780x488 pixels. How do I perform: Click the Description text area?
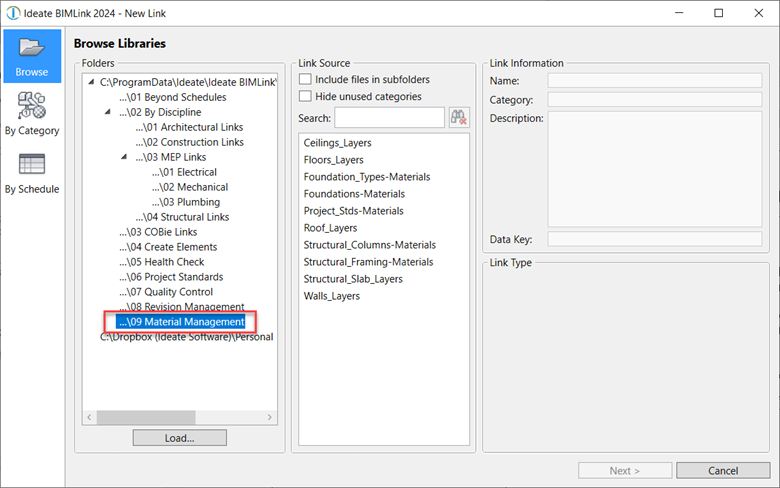(655, 169)
